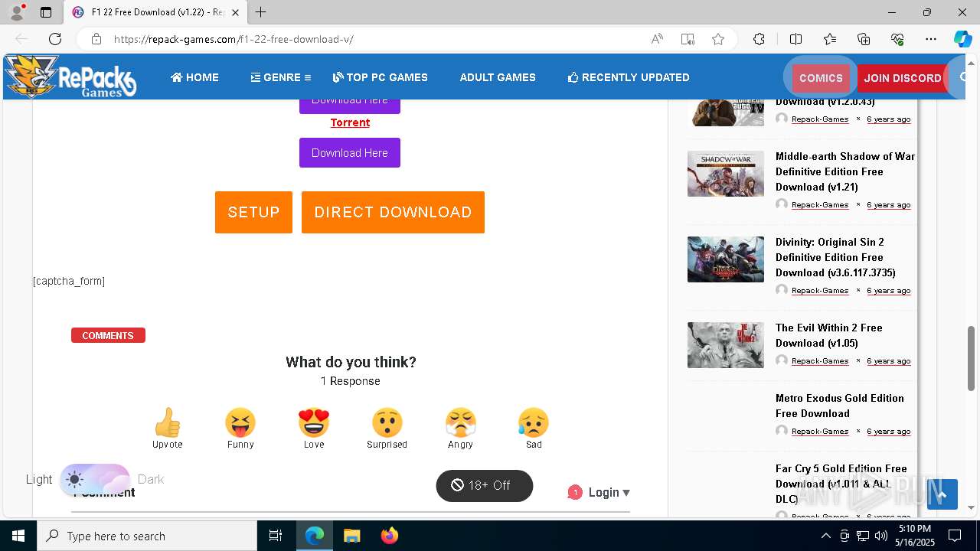Open the tab actions menu icon
Viewport: 980px width, 551px height.
[x=46, y=12]
